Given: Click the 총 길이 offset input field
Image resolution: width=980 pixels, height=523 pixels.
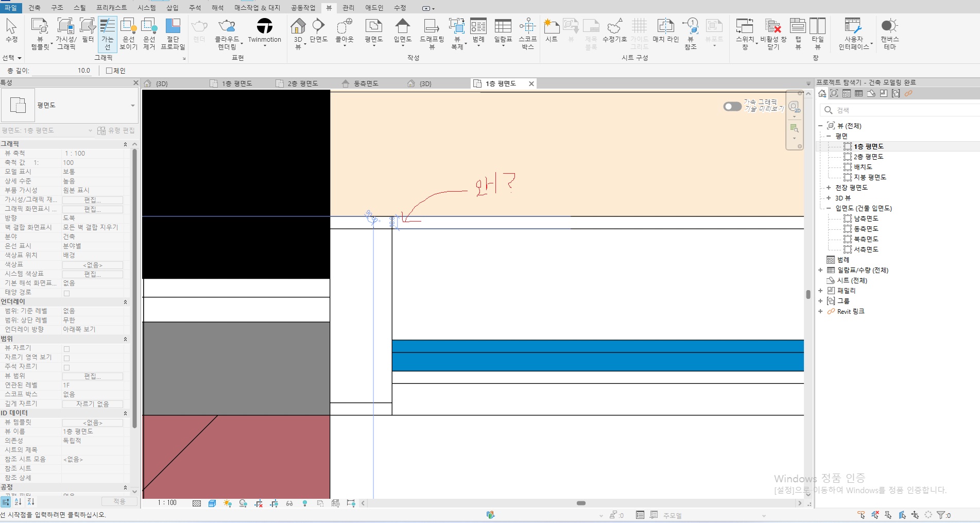Looking at the screenshot, I should pyautogui.click(x=63, y=71).
